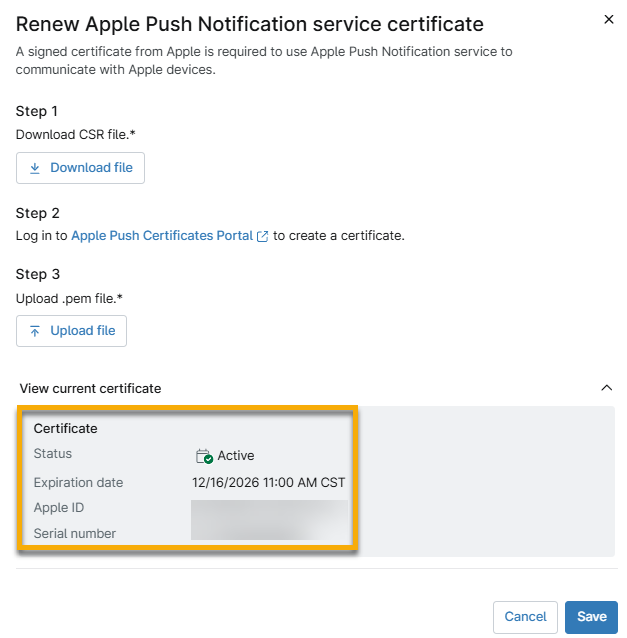Click the Active status text
The height and width of the screenshot is (638, 627).
click(236, 455)
